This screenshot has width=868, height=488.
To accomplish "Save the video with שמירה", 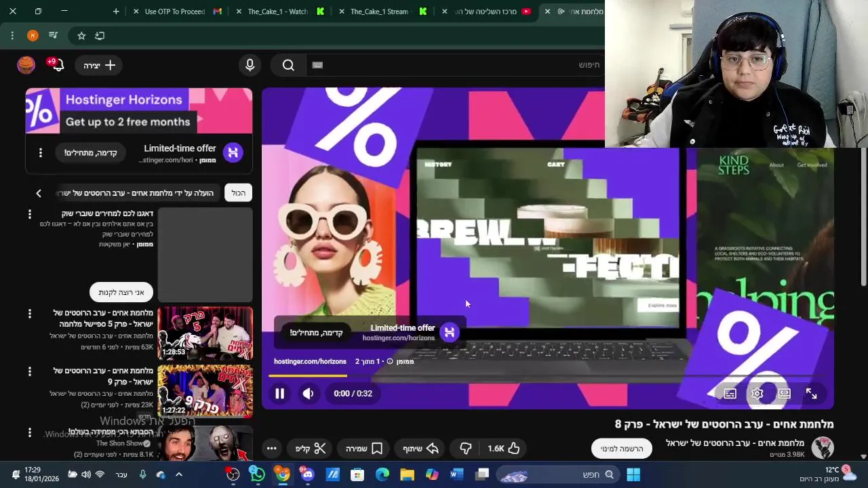I will point(364,448).
